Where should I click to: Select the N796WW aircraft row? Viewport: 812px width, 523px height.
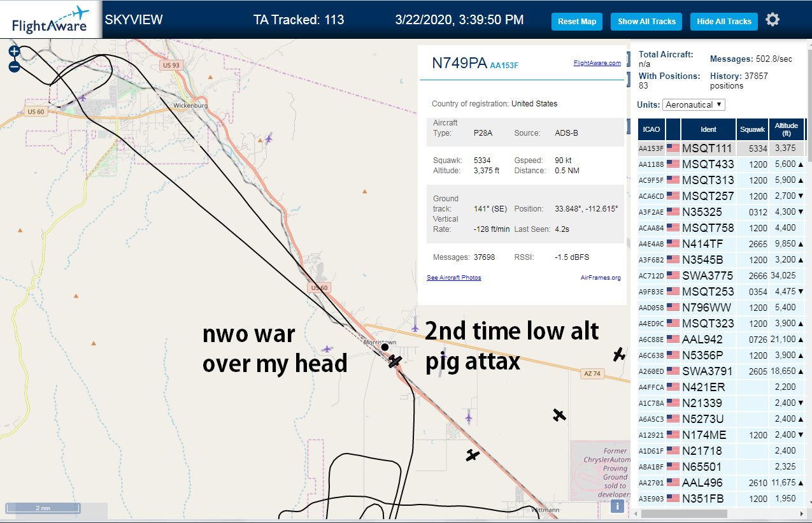click(x=721, y=308)
